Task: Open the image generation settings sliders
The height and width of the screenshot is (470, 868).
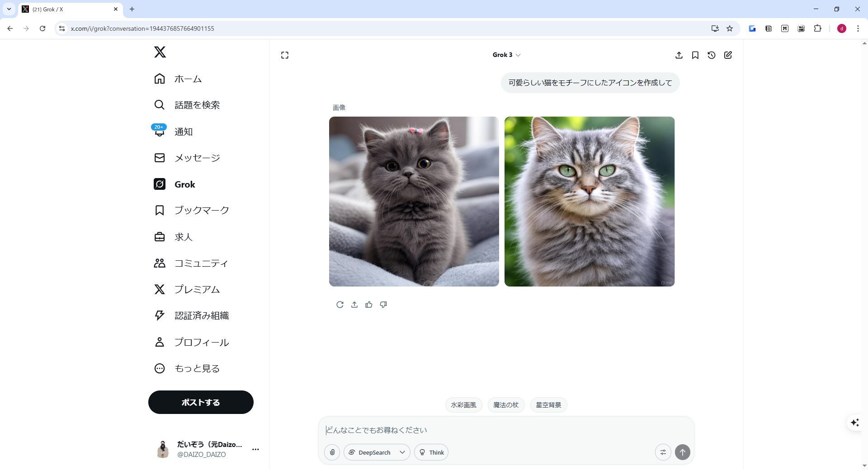Action: (x=663, y=452)
